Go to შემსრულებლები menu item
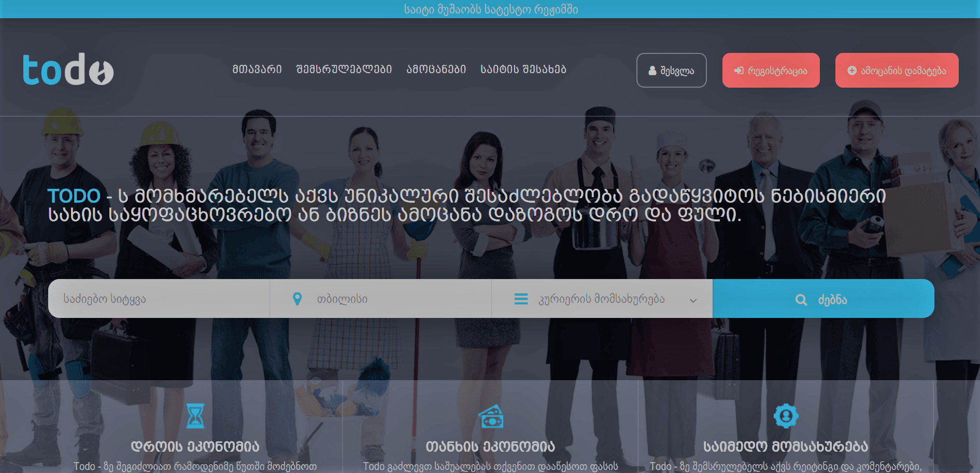 point(344,69)
